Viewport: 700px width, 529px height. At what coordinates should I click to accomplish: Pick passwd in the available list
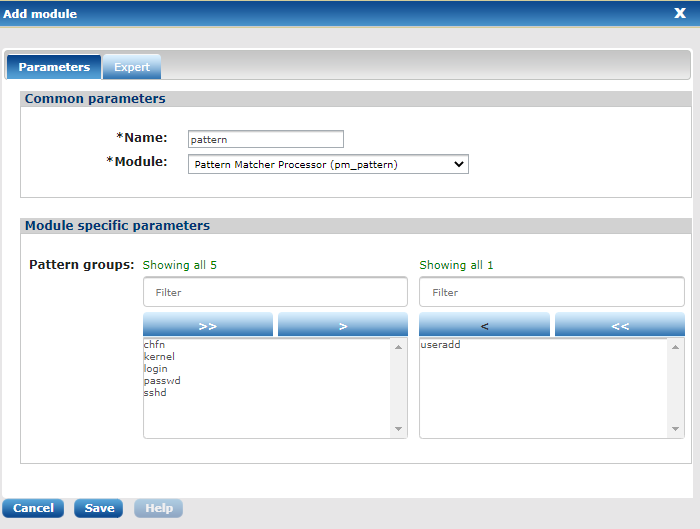point(162,381)
